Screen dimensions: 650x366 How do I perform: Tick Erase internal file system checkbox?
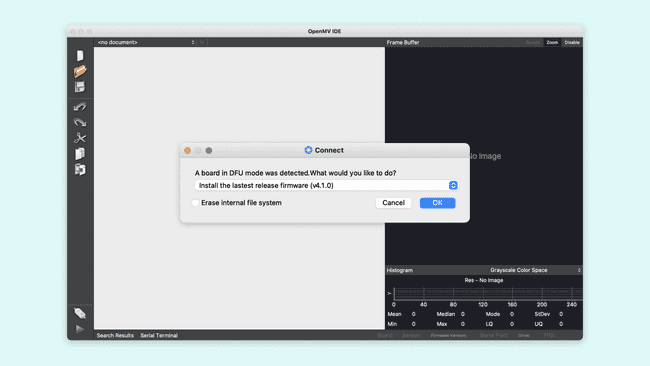click(195, 203)
